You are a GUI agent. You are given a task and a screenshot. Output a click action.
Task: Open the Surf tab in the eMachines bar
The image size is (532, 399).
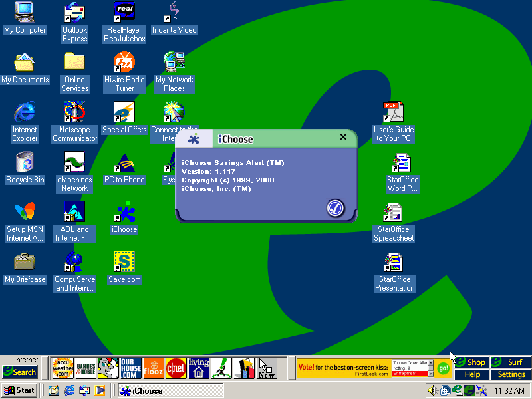pyautogui.click(x=511, y=362)
